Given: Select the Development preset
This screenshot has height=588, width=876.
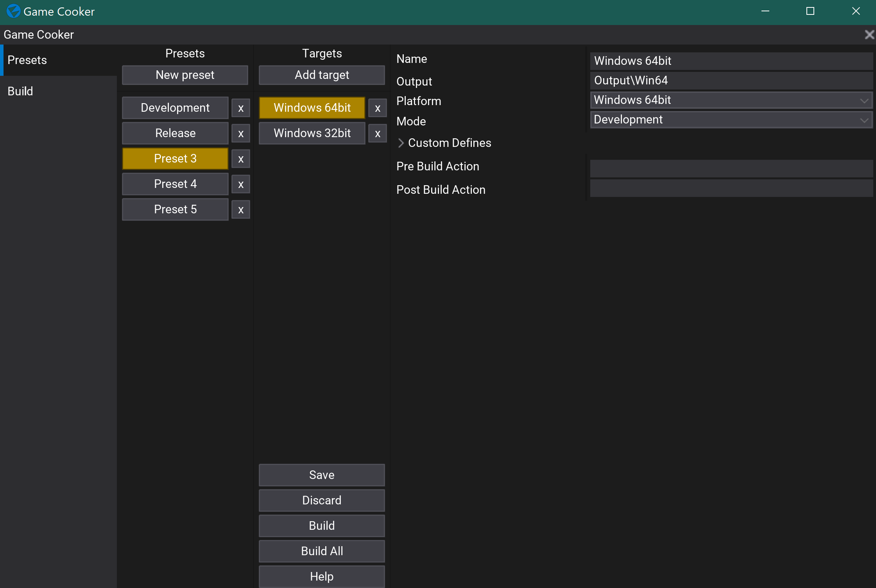Looking at the screenshot, I should [x=175, y=108].
